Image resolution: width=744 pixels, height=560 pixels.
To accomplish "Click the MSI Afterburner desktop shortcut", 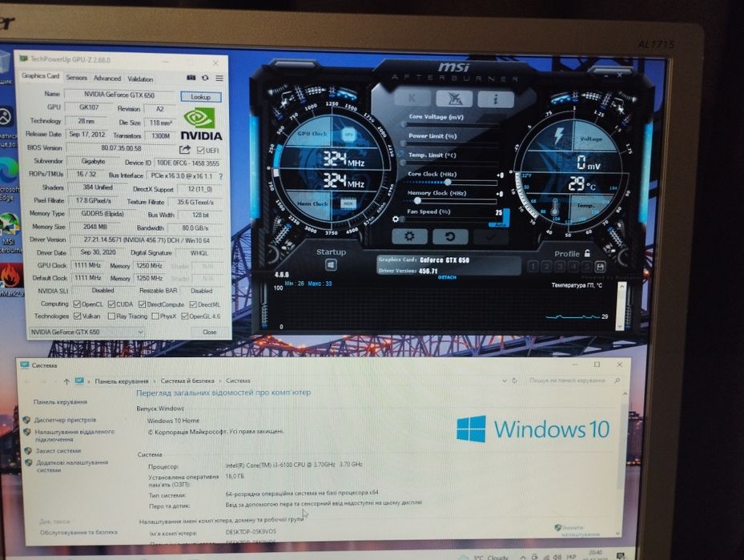I will click(10, 233).
